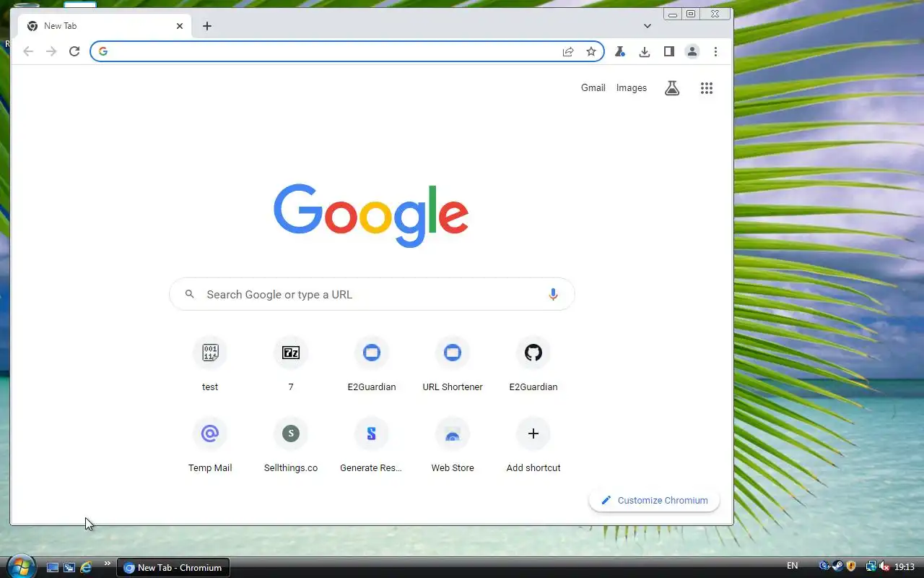Launch Internet Explorer from quick launch

[x=86, y=567]
